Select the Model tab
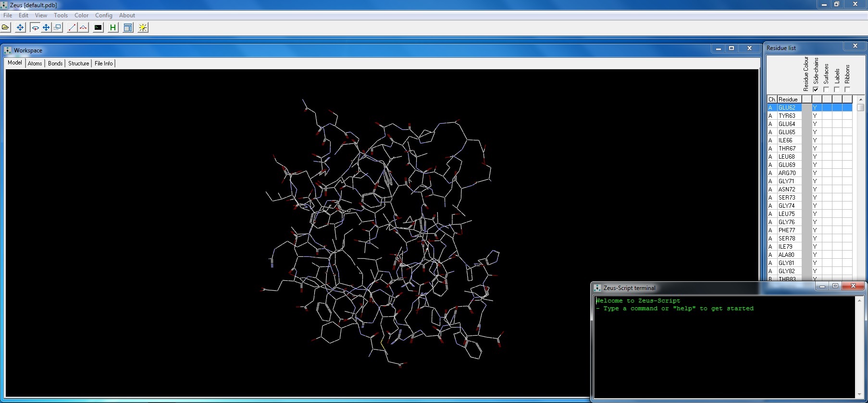This screenshot has width=868, height=403. tap(15, 63)
